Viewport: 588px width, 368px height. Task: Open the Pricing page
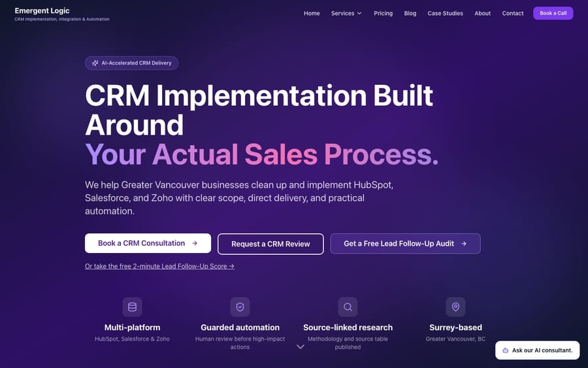coord(384,13)
